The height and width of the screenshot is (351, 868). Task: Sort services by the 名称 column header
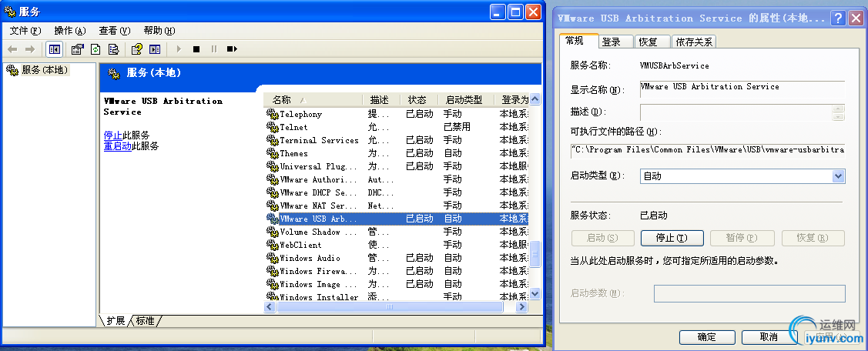pos(313,100)
